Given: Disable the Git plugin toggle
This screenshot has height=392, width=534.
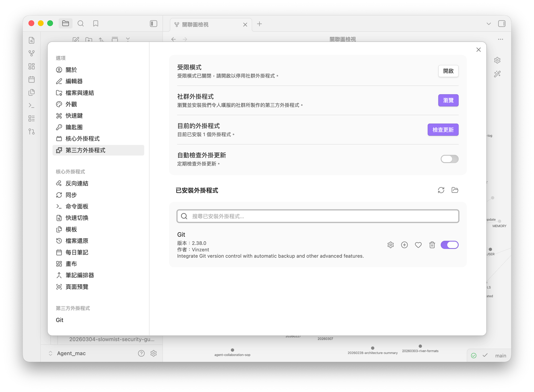Looking at the screenshot, I should pyautogui.click(x=449, y=245).
